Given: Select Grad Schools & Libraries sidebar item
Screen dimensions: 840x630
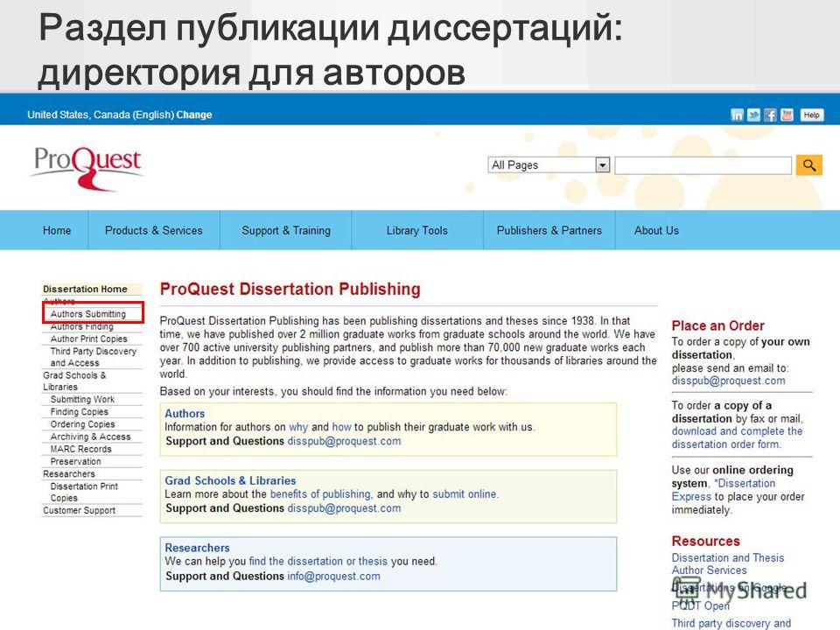Looking at the screenshot, I should pos(74,381).
